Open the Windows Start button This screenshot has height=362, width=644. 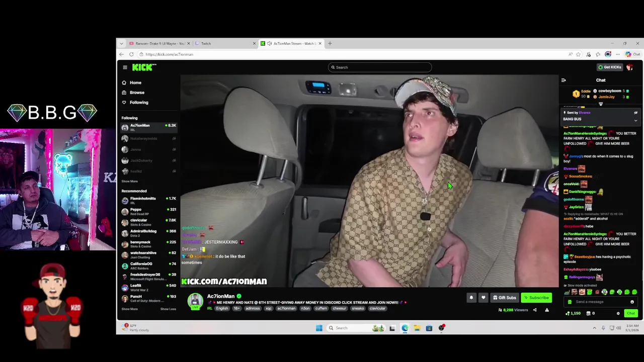coord(319,328)
